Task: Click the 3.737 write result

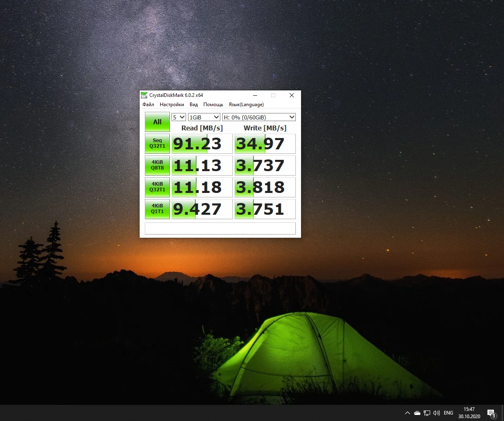Action: click(265, 165)
